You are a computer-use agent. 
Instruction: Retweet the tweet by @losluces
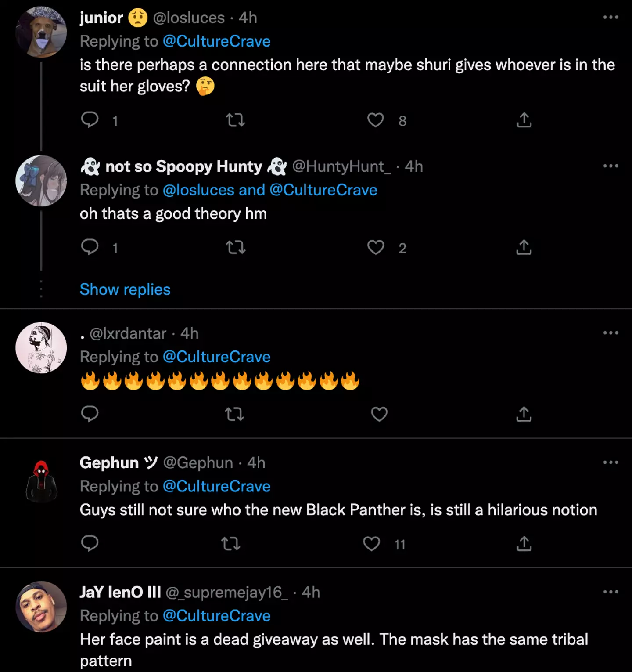(x=235, y=120)
